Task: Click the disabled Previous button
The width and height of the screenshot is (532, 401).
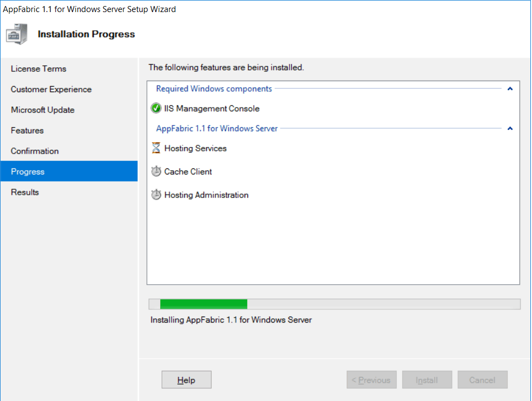Action: pos(371,380)
